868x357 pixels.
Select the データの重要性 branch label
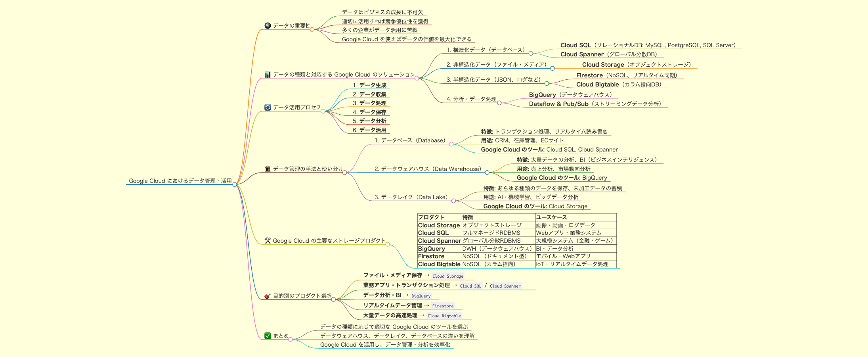click(x=291, y=26)
